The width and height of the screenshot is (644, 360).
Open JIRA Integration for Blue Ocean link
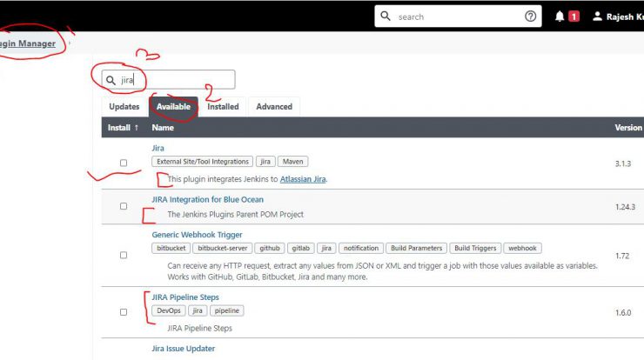[x=207, y=199]
